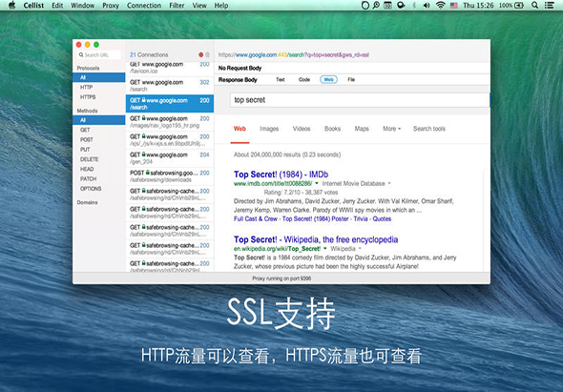Select the GET www.google.com /gen_204 row

(x=170, y=158)
